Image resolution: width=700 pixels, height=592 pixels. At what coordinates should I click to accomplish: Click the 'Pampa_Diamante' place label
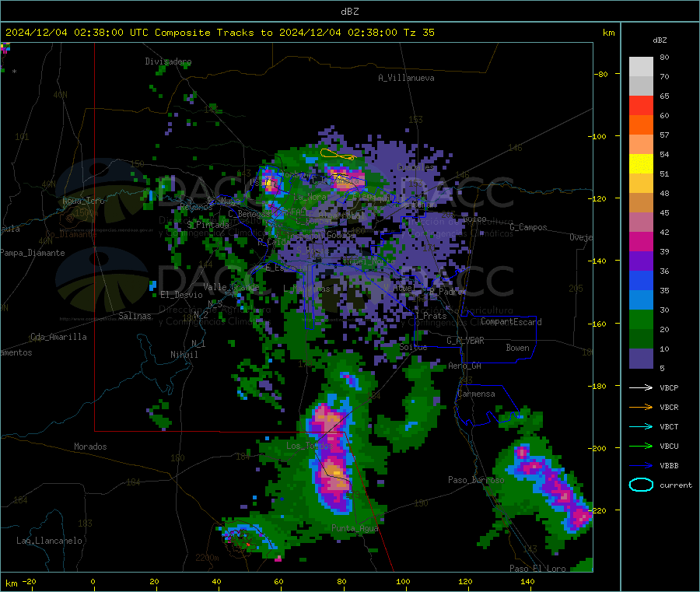[x=33, y=253]
